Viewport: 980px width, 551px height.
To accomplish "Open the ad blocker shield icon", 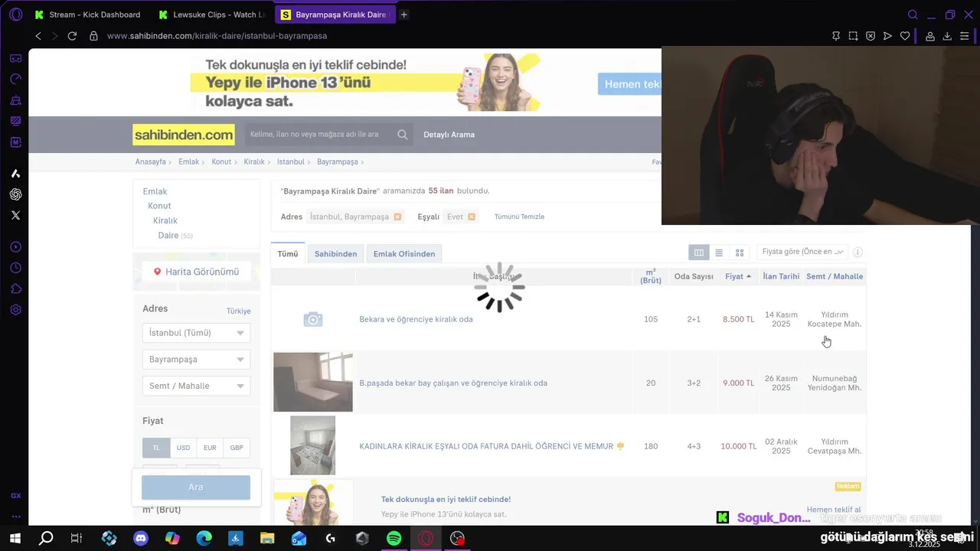I will (x=871, y=36).
